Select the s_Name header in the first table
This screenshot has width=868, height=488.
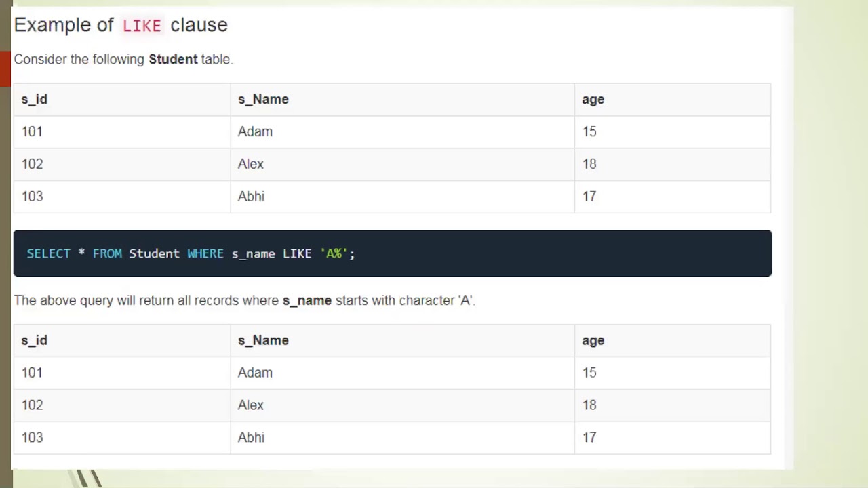[263, 100]
